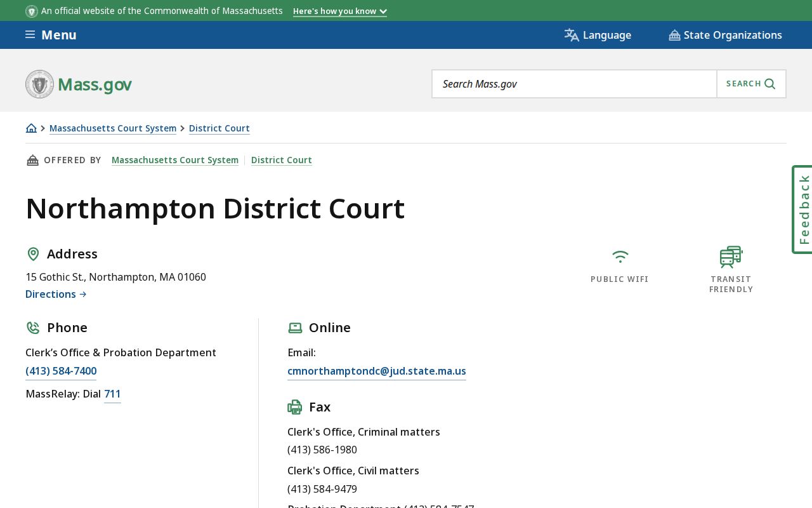Viewport: 812px width, 508px height.
Task: Click the Phone handset icon
Action: [33, 328]
